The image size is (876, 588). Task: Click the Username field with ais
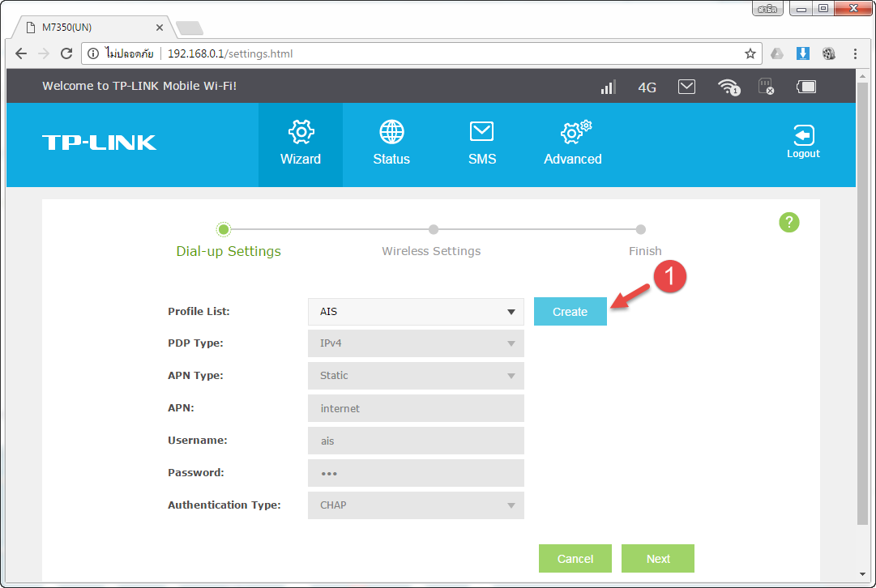click(416, 441)
